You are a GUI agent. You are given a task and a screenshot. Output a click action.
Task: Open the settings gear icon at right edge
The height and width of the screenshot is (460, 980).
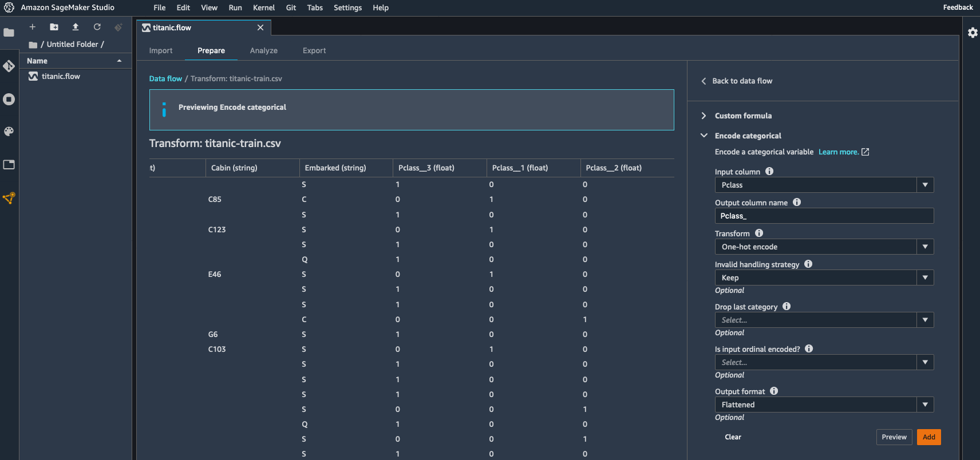coord(973,33)
